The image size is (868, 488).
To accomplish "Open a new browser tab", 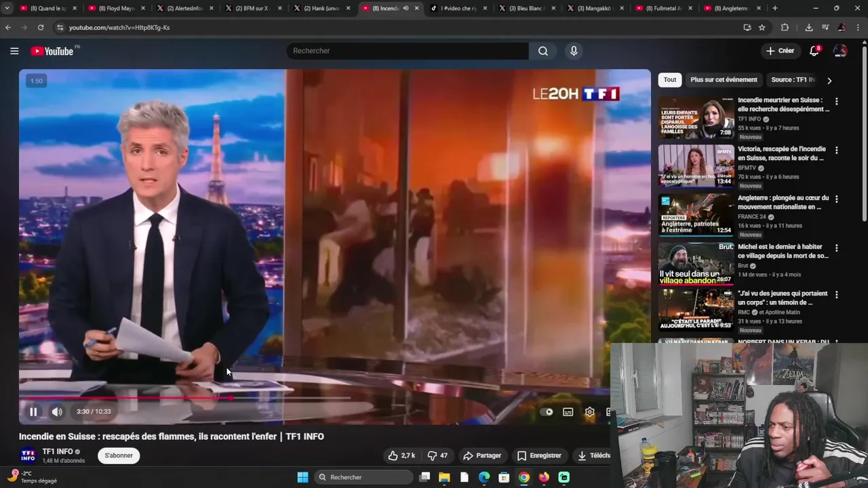I will pos(774,8).
